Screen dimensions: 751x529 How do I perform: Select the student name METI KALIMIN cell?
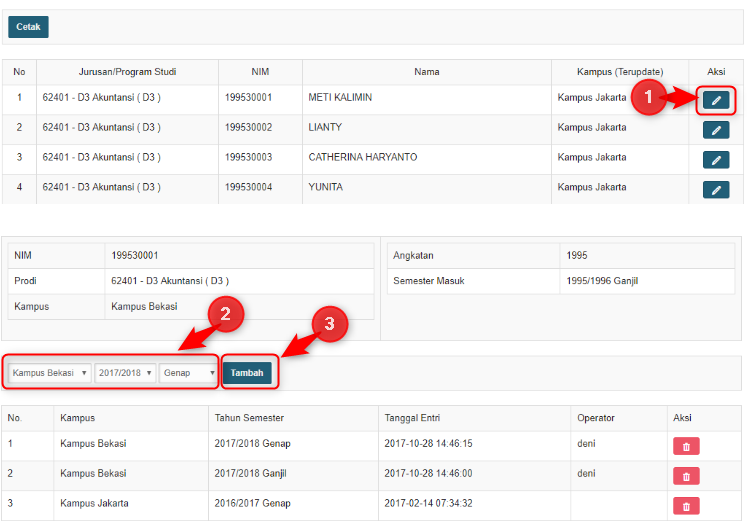pyautogui.click(x=340, y=98)
